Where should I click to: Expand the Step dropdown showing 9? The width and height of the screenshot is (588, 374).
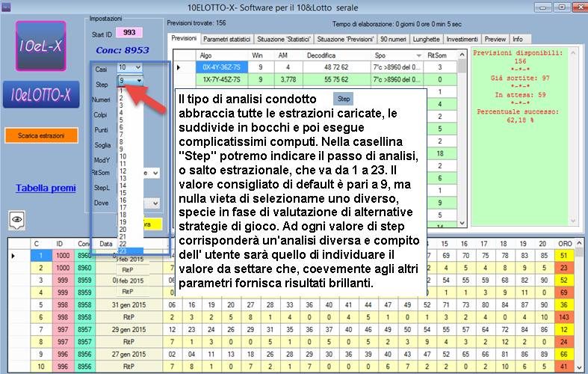click(138, 81)
